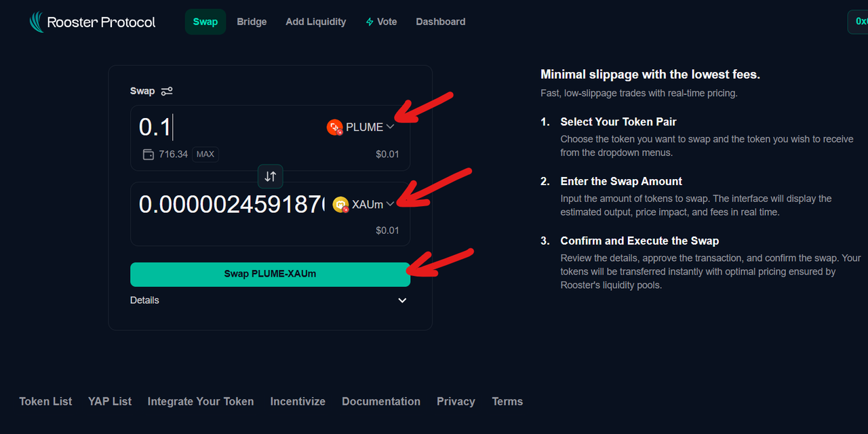The height and width of the screenshot is (434, 868).
Task: Click the Rooster Protocol logo icon
Action: point(37,22)
